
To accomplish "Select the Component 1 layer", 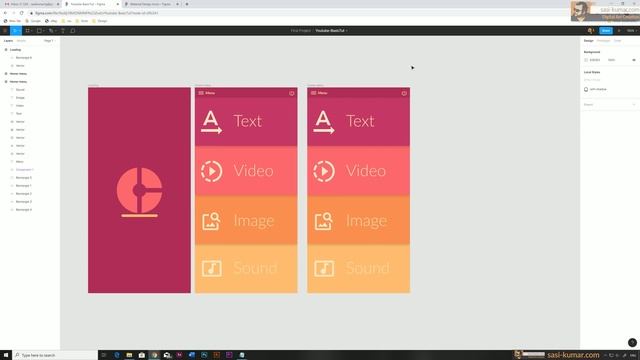I will 24,170.
